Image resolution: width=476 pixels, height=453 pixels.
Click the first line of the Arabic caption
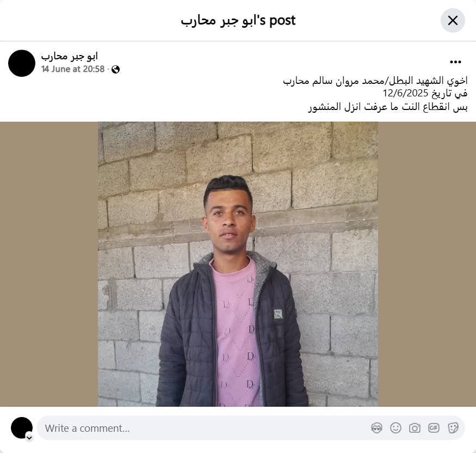[x=375, y=81]
